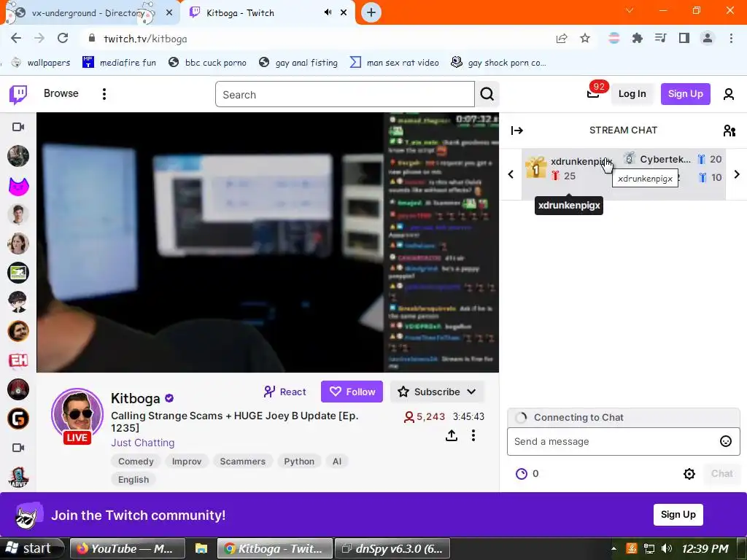The width and height of the screenshot is (747, 560).
Task: Open the media controls icon in toolbar
Action: pos(660,38)
